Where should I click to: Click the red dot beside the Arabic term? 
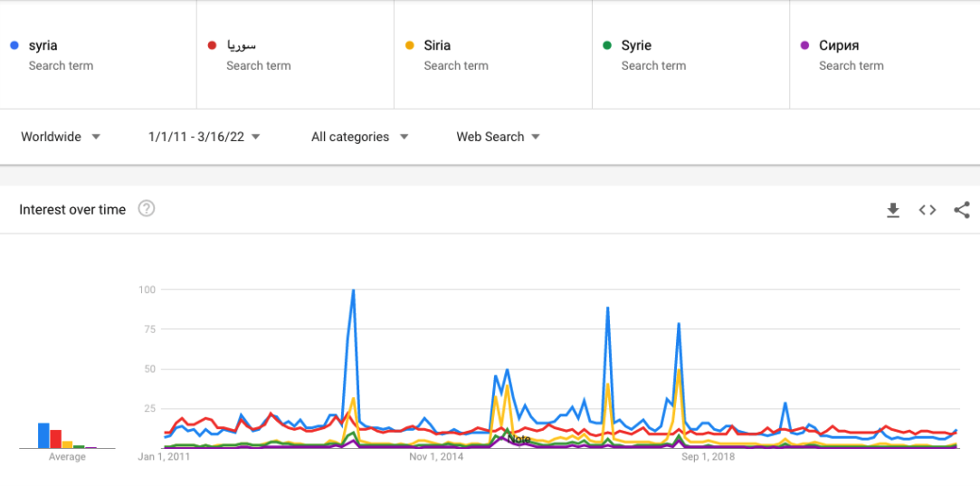pyautogui.click(x=212, y=45)
